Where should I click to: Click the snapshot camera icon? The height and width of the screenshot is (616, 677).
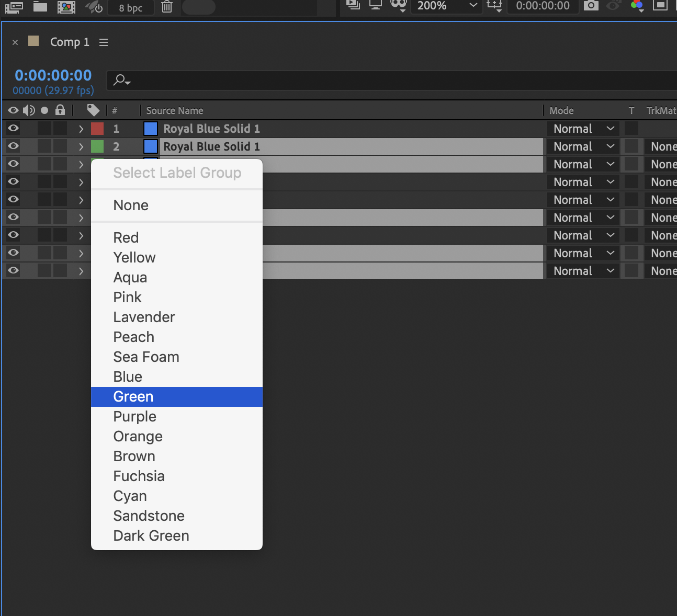[x=591, y=6]
